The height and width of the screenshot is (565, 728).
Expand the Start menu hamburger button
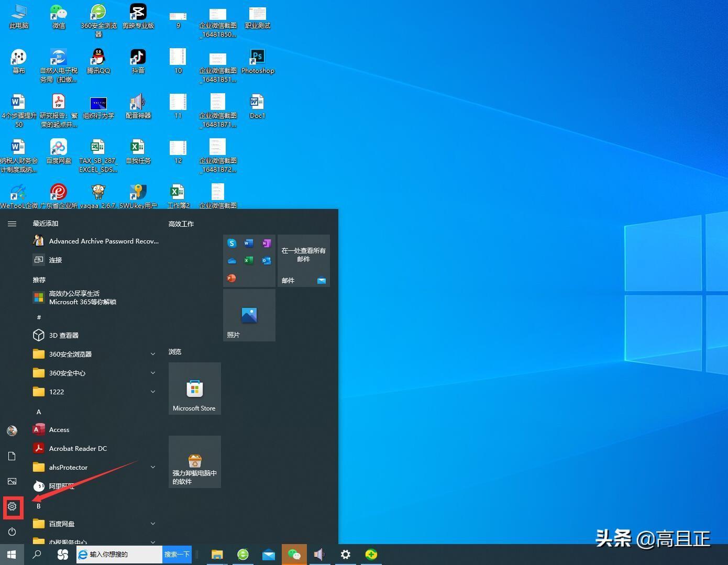click(12, 224)
